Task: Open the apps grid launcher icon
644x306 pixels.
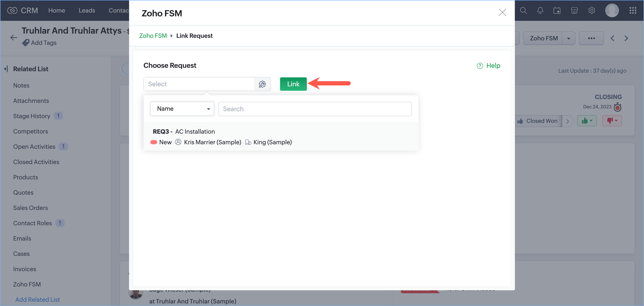Action: (633, 10)
